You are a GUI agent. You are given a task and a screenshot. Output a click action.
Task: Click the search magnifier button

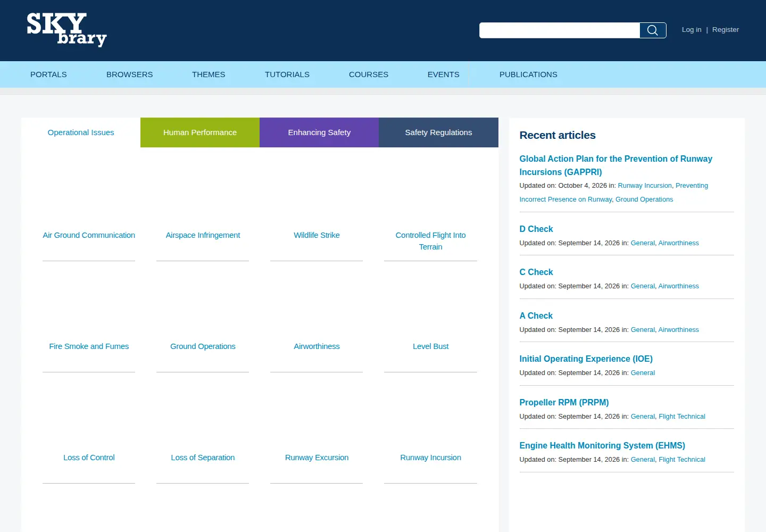coord(653,30)
